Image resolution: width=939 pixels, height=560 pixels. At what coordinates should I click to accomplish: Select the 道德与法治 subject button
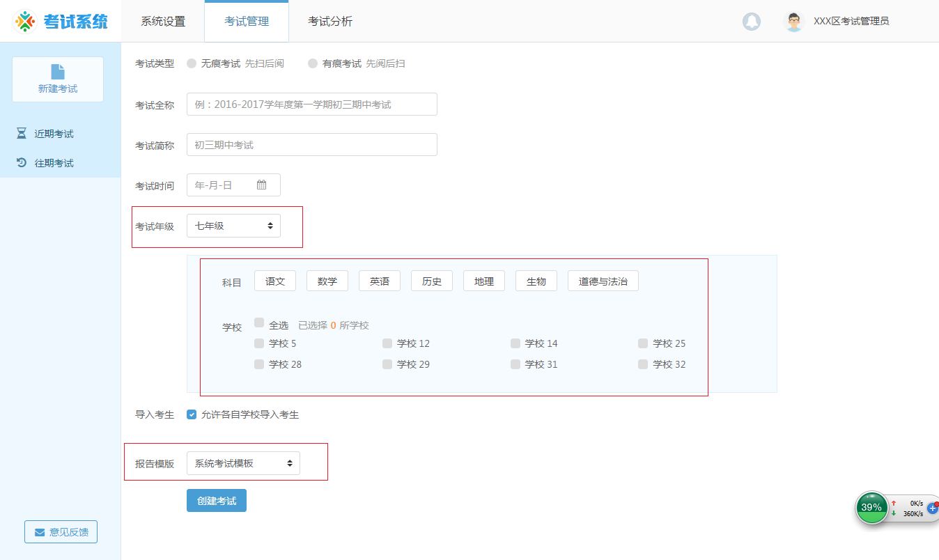(x=603, y=280)
